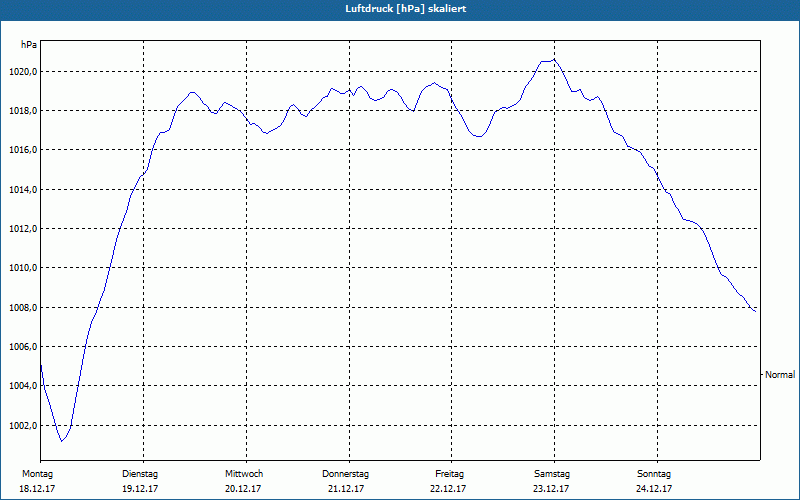Select the 1020,0 axis value
Viewport: 800px width, 500px height.
23,72
